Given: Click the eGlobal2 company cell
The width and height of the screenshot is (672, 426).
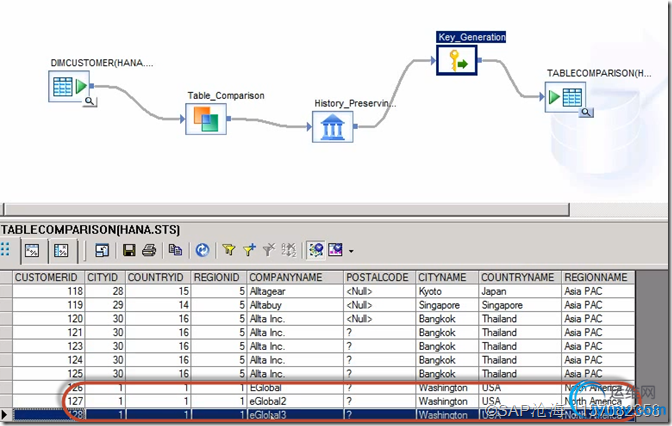Looking at the screenshot, I should point(295,402).
